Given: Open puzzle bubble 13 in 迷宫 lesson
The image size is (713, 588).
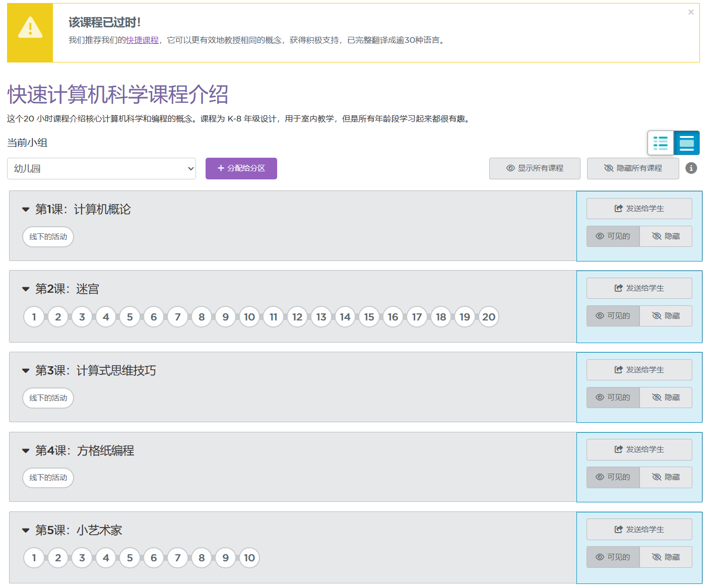Looking at the screenshot, I should point(321,317).
